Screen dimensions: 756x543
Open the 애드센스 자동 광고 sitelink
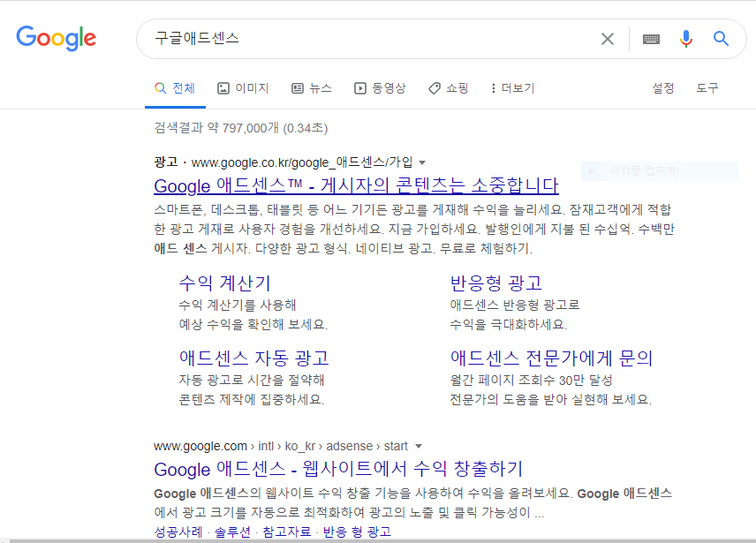coord(254,358)
